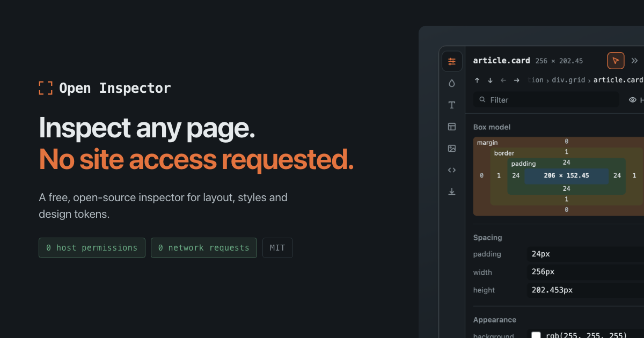Select div.grid in the breadcrumb

click(568, 80)
